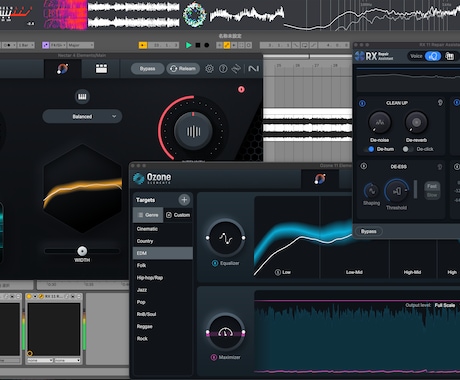Adjust the WIDTH slider handle
Image resolution: width=460 pixels, height=380 pixels.
82,251
